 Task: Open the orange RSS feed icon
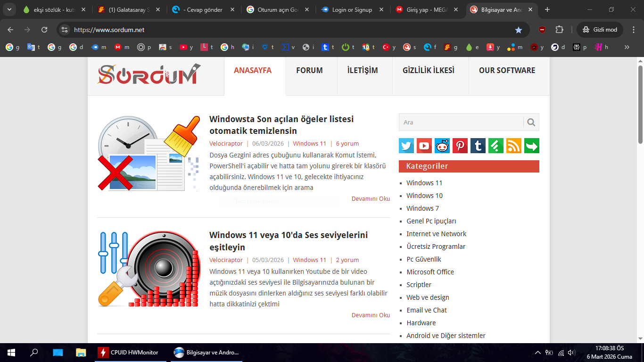tap(514, 146)
